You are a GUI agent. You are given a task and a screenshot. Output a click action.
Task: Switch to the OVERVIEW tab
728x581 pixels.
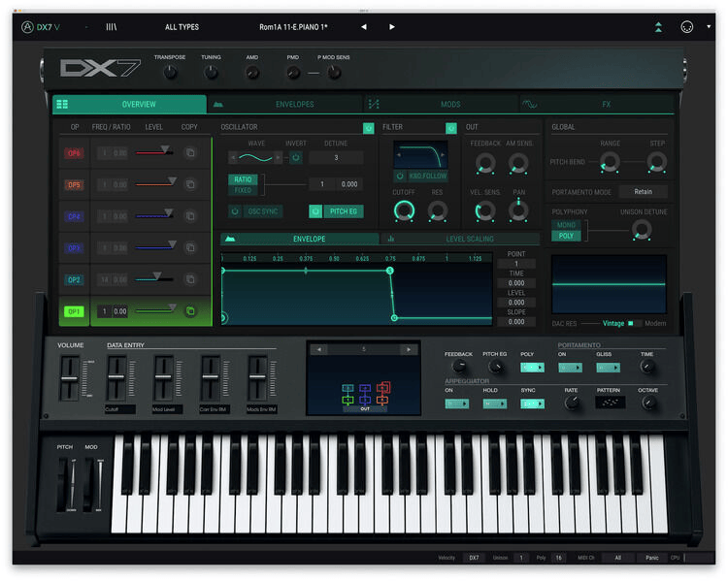[129, 105]
